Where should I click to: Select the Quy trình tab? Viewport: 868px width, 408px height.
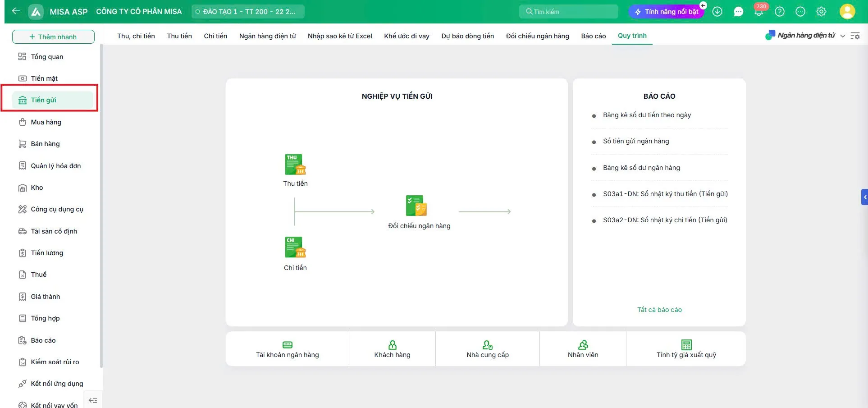click(632, 36)
